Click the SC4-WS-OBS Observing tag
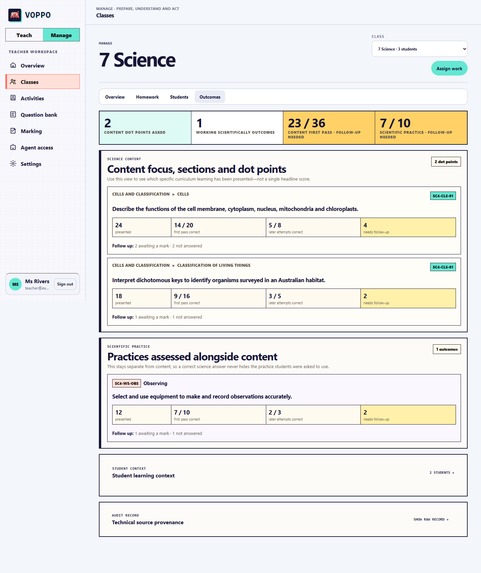The image size is (481, 573). [126, 383]
